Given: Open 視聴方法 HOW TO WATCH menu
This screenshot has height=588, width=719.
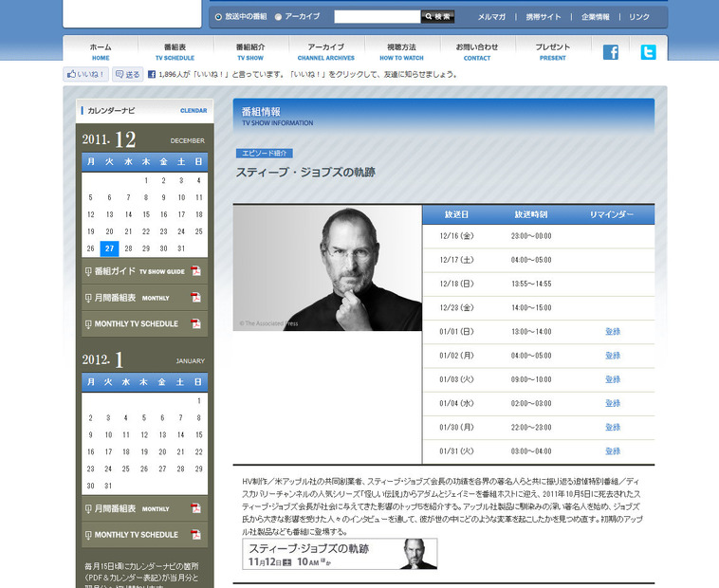Looking at the screenshot, I should [x=401, y=52].
